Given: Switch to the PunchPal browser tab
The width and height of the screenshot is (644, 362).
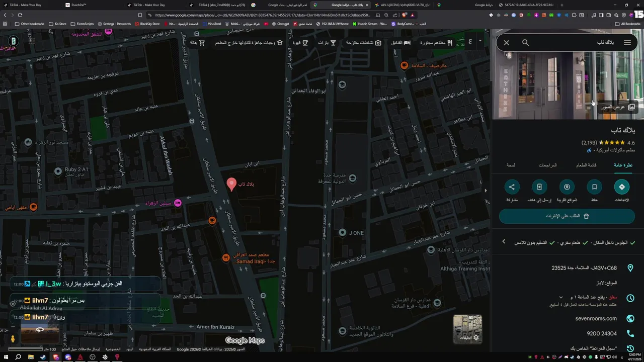Looking at the screenshot, I should [x=79, y=5].
